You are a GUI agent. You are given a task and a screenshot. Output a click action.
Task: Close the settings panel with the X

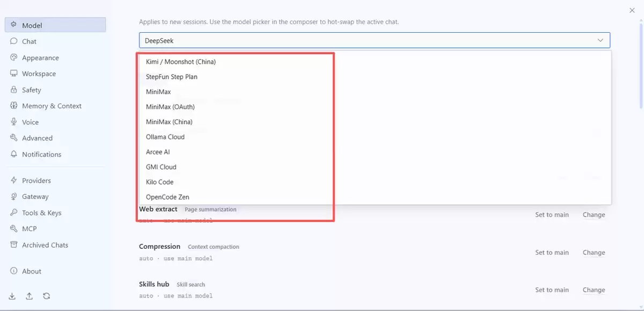tap(632, 10)
